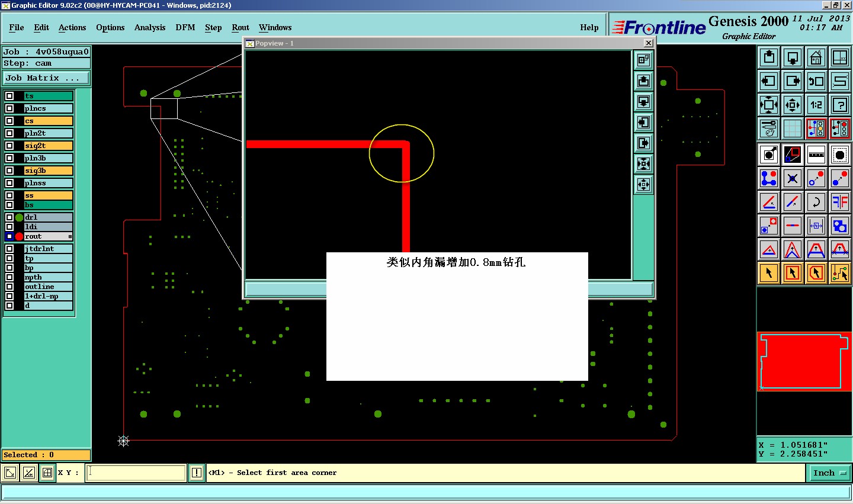Click the mirror F flip icon
The width and height of the screenshot is (853, 504).
[840, 202]
